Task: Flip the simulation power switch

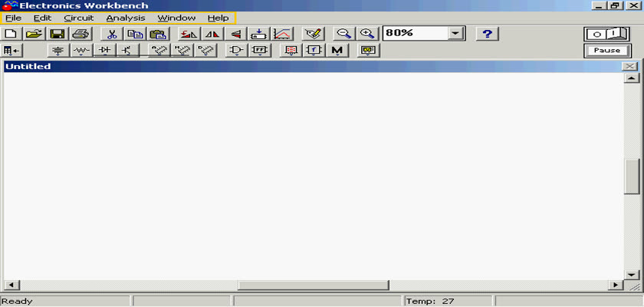Action: click(606, 34)
